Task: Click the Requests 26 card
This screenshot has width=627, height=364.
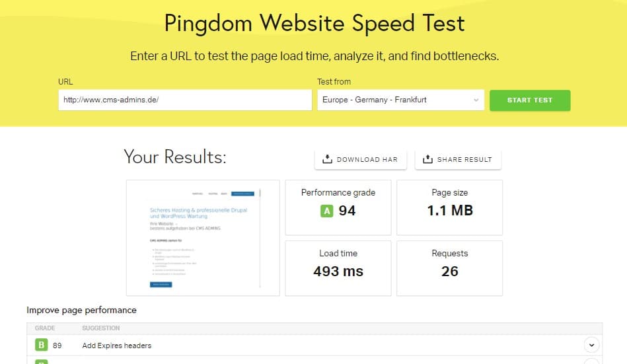Action: [449, 268]
